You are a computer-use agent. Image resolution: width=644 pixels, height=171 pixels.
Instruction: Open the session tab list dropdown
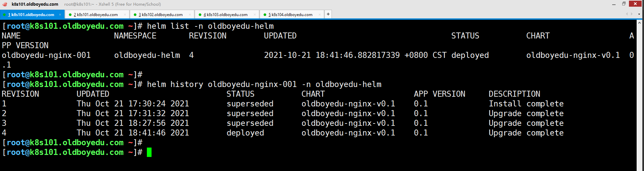pyautogui.click(x=639, y=14)
